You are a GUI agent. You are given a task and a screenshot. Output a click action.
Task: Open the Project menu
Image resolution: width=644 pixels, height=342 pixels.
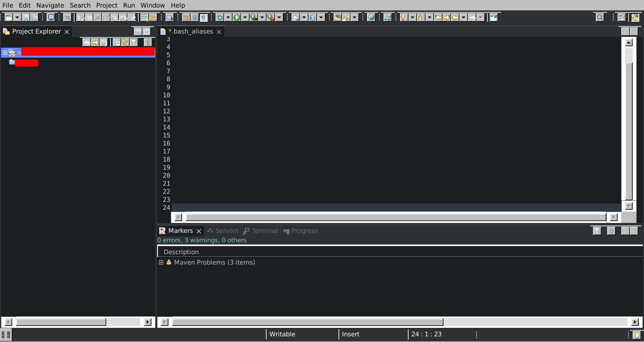pos(107,5)
